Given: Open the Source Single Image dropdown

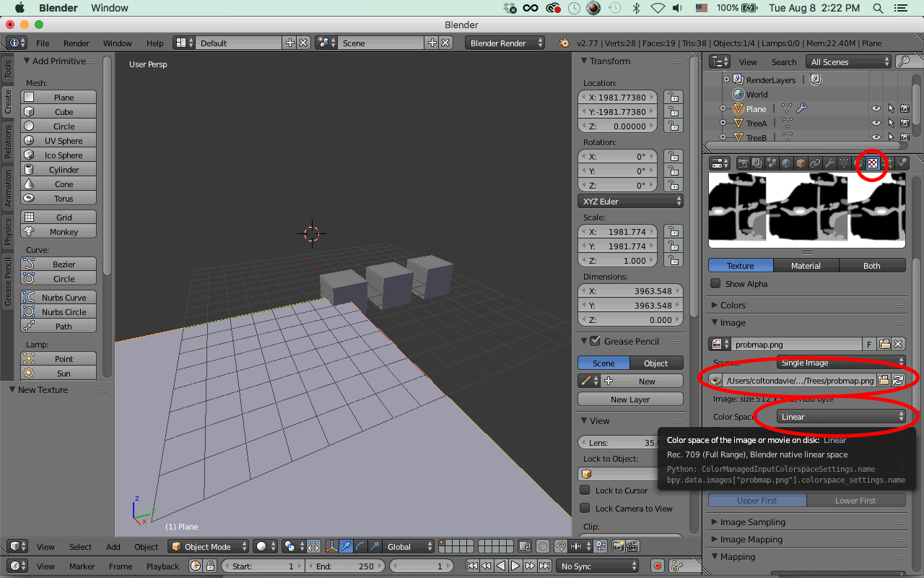Looking at the screenshot, I should [x=841, y=363].
